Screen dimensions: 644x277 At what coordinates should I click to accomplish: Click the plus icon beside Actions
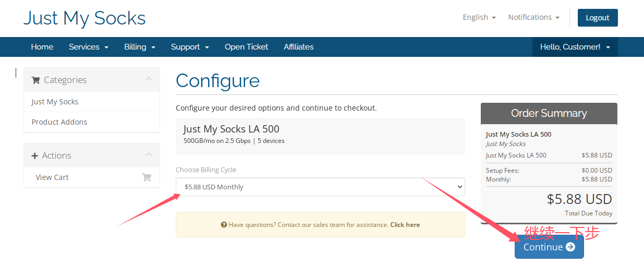35,156
